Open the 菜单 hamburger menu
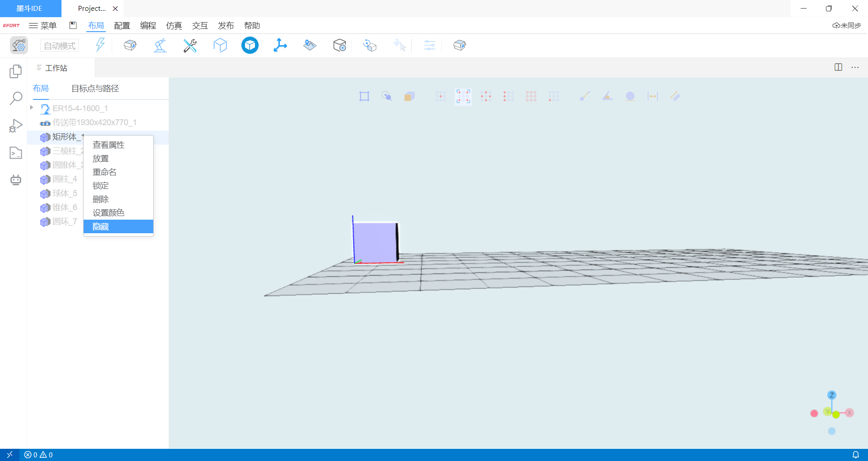This screenshot has height=461, width=868. [43, 26]
